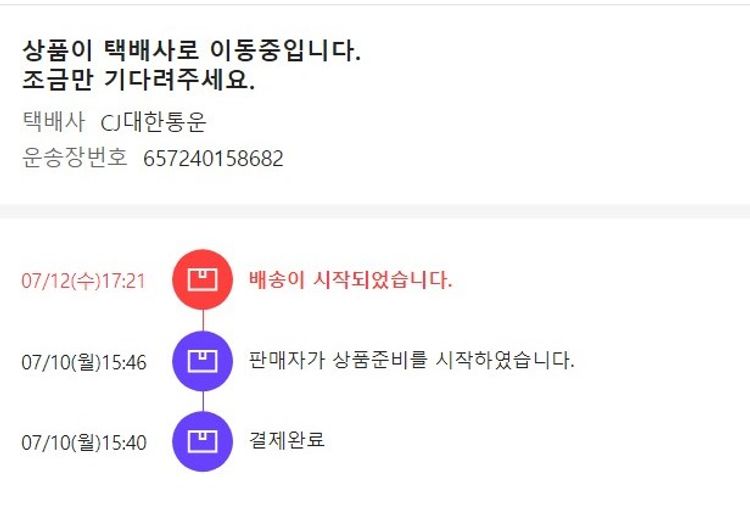Open the CJ대한통운 courier name
Image resolution: width=750 pixels, height=509 pixels.
tap(153, 122)
